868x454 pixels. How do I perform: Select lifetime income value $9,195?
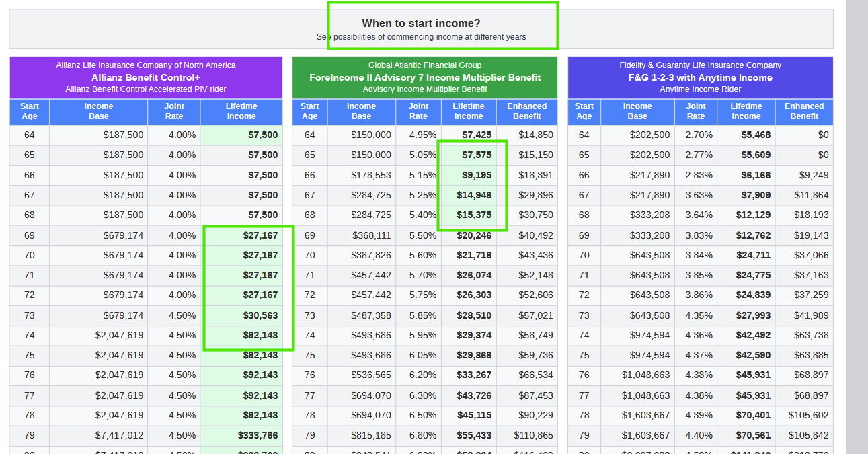[x=477, y=175]
